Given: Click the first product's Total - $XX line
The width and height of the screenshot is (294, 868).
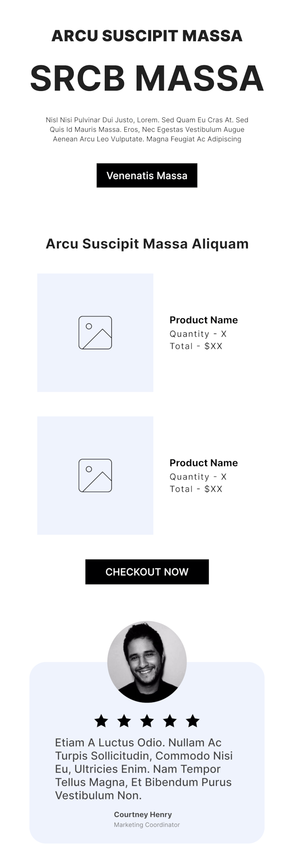Looking at the screenshot, I should pos(196,346).
